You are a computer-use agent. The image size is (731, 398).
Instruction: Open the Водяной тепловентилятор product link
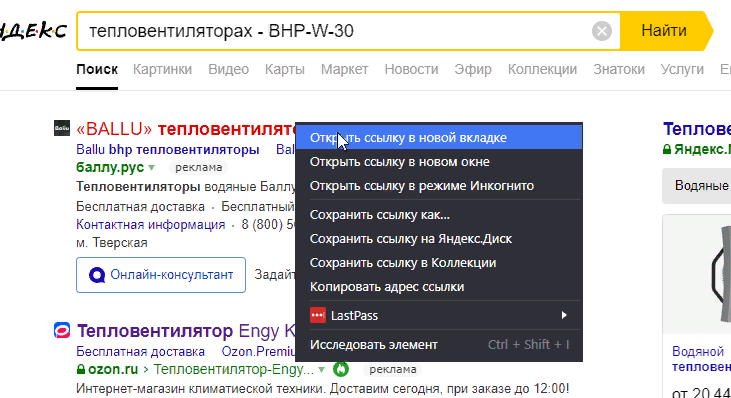coord(701,359)
